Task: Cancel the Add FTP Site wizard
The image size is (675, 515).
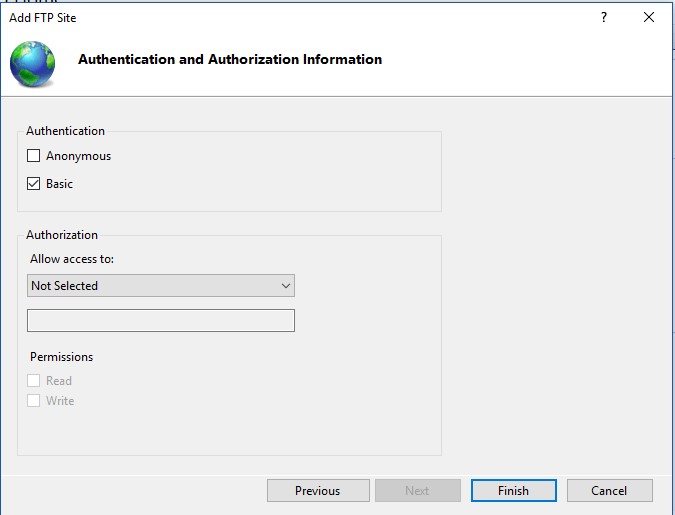Action: click(x=610, y=490)
